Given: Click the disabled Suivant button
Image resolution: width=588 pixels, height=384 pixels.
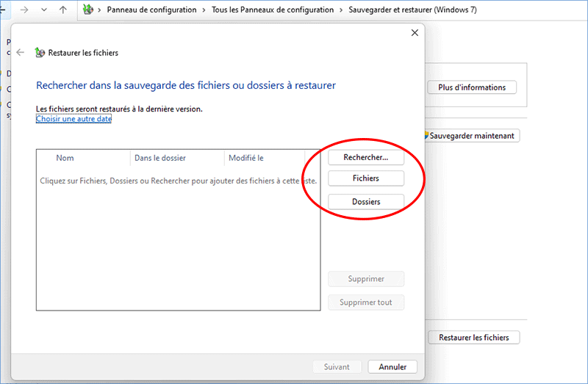Looking at the screenshot, I should pos(337,367).
